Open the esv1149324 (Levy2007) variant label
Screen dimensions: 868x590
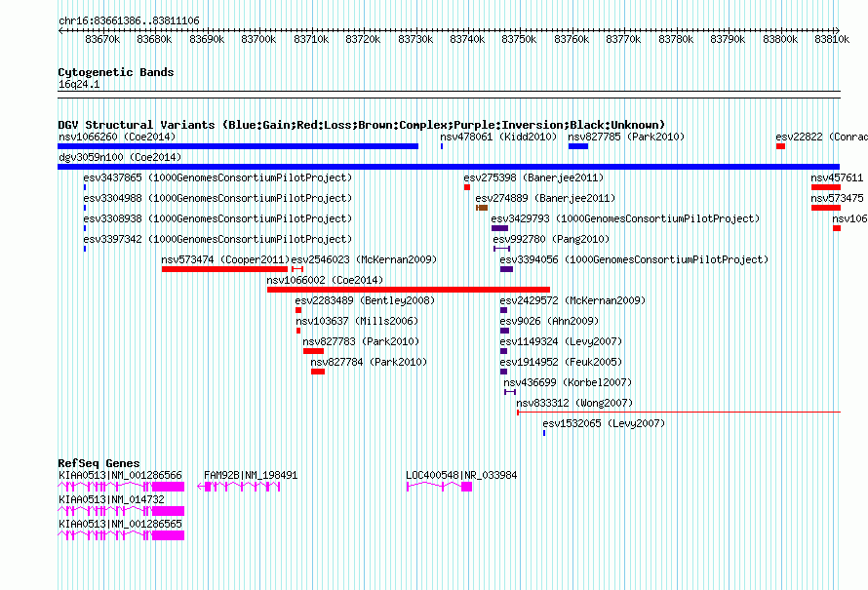pos(561,341)
